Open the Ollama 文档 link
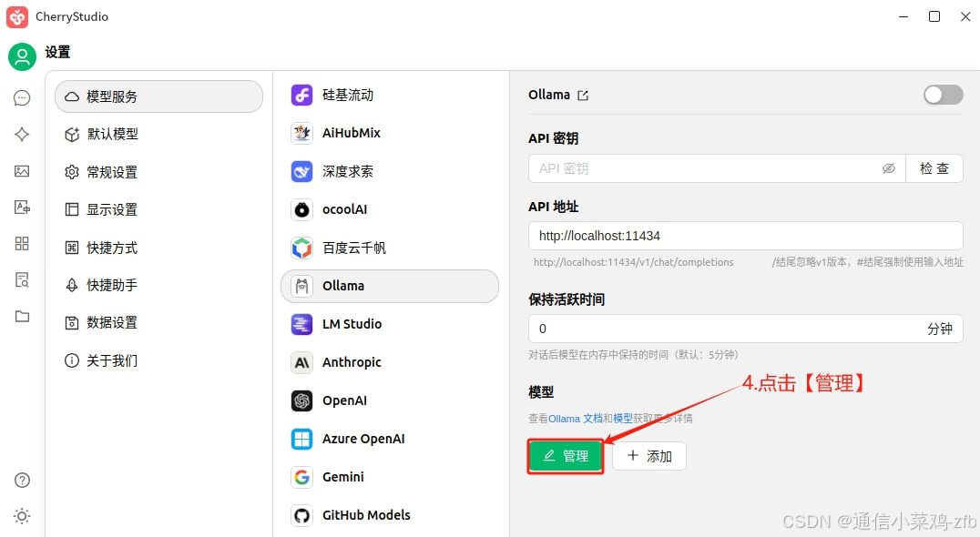This screenshot has width=980, height=537. 576,419
